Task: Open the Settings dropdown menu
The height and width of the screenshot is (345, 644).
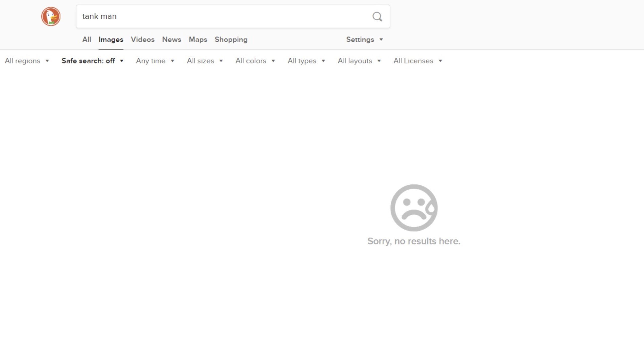Action: tap(364, 39)
